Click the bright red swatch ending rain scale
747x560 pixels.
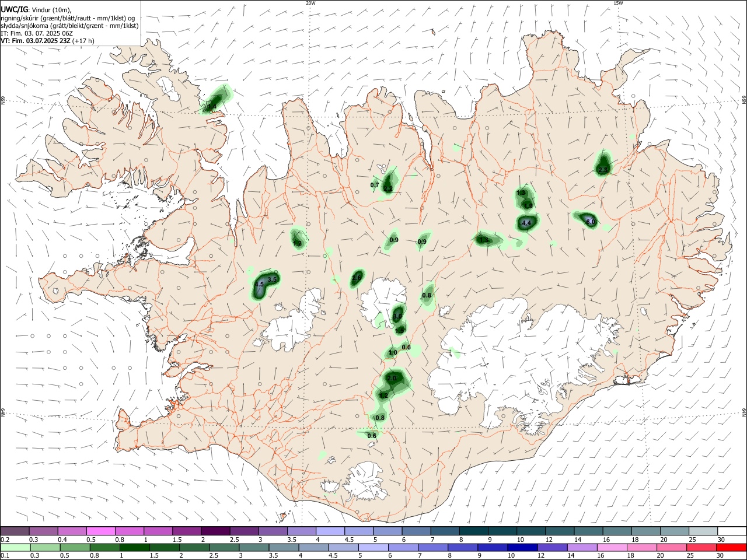coord(731,547)
